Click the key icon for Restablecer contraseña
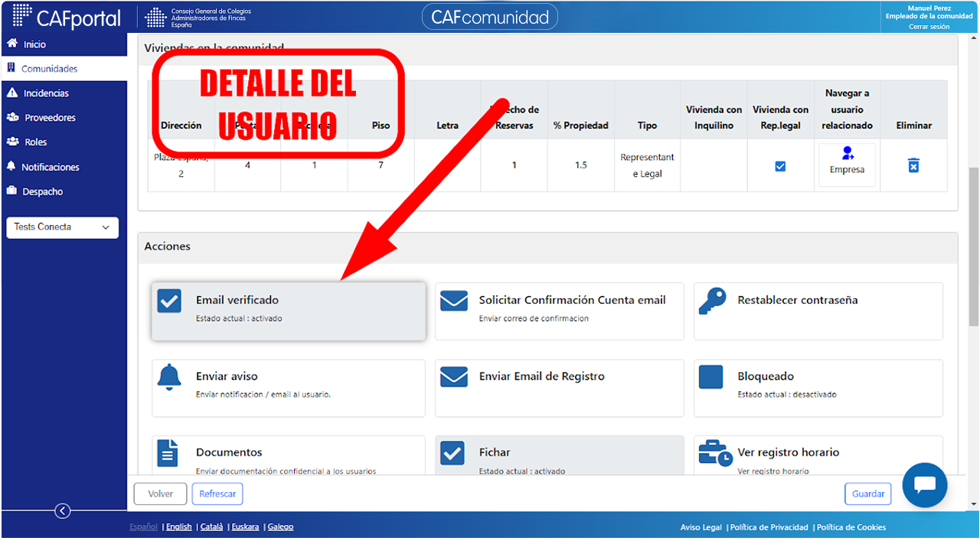 [x=712, y=301]
